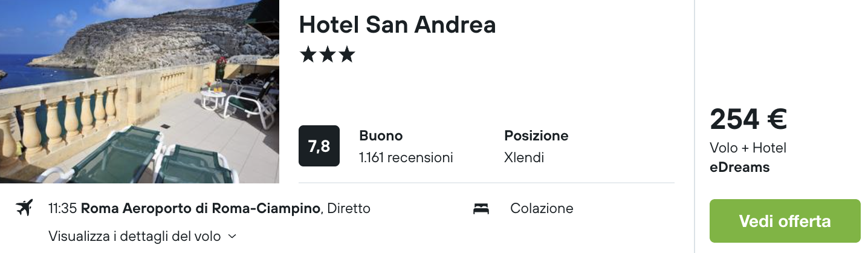The image size is (868, 253).
Task: Click the Diretto flight type label
Action: coord(348,209)
